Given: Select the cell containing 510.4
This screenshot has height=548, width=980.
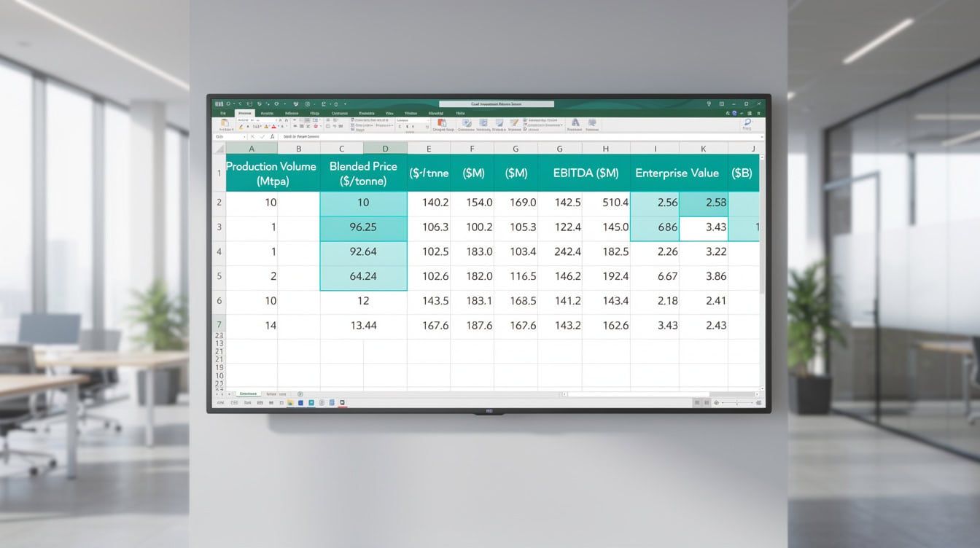Looking at the screenshot, I should [x=606, y=203].
